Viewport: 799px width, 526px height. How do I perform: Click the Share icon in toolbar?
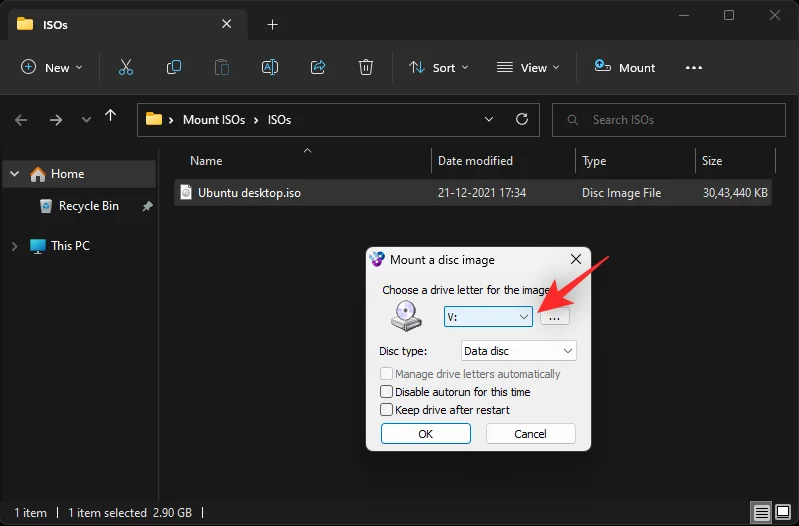(318, 67)
